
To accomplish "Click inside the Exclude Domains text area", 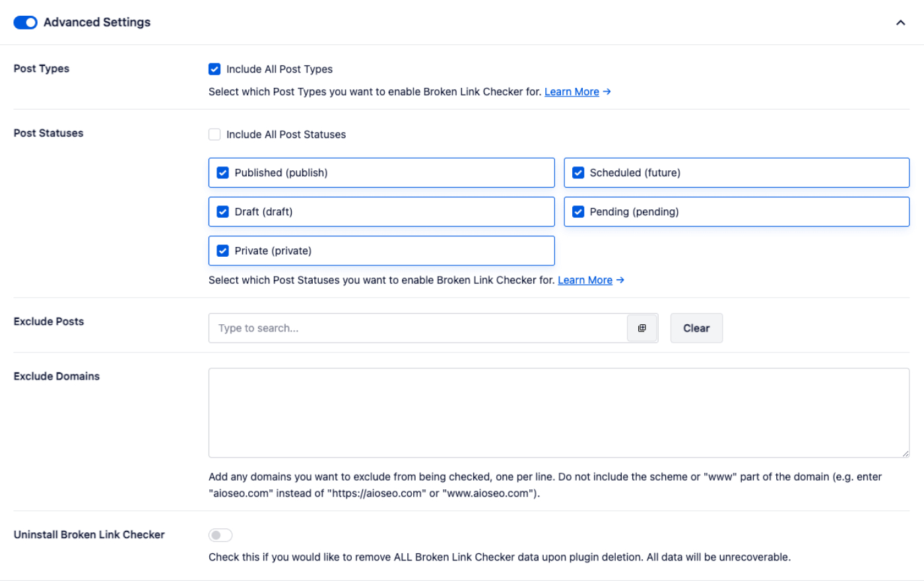I will tap(559, 413).
